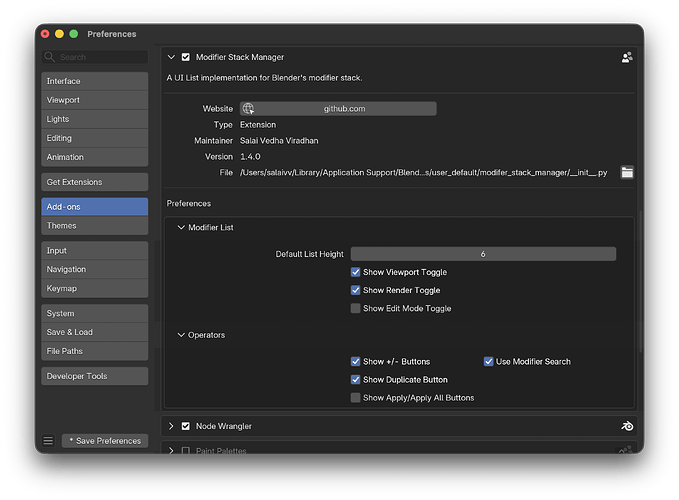Screen dimensions: 679x500
Task: Click the community users icon for Modifier Stack Manager
Action: 627,57
